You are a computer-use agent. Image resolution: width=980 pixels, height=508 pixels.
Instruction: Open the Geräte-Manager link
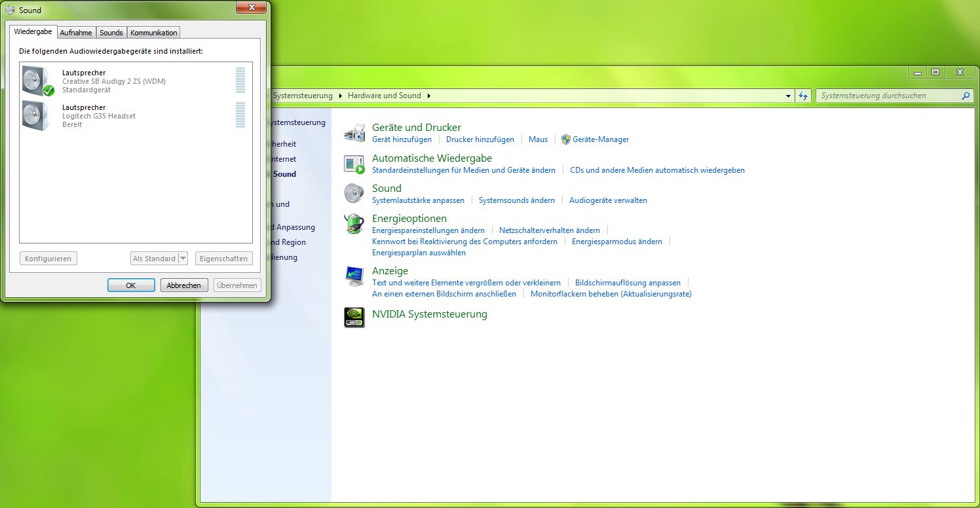point(600,139)
